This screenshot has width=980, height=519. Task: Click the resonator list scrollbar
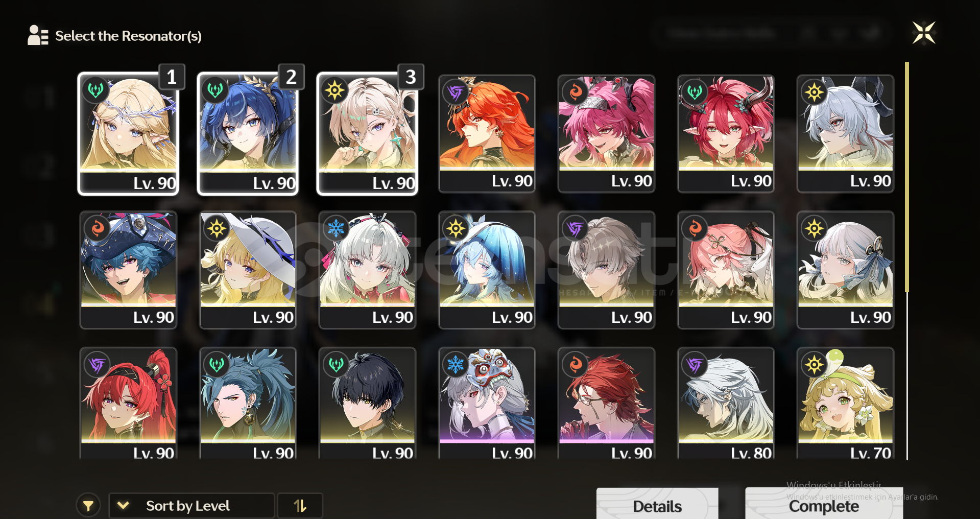pyautogui.click(x=907, y=261)
